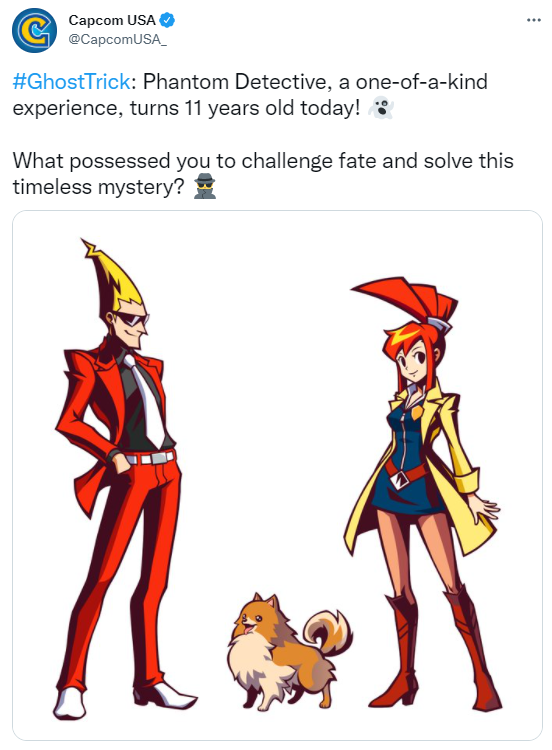Click the Capcom USA display name
Viewport: 552px width, 750px height.
coord(112,21)
